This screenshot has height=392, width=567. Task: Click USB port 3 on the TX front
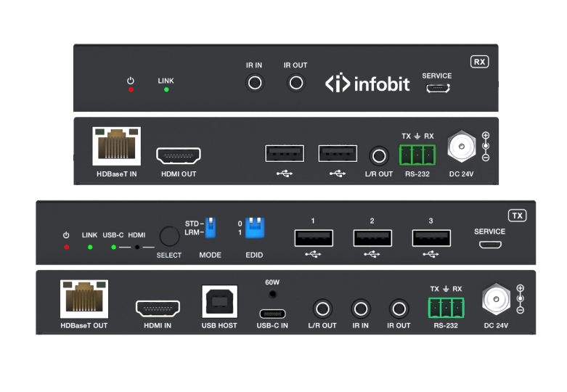(x=431, y=237)
